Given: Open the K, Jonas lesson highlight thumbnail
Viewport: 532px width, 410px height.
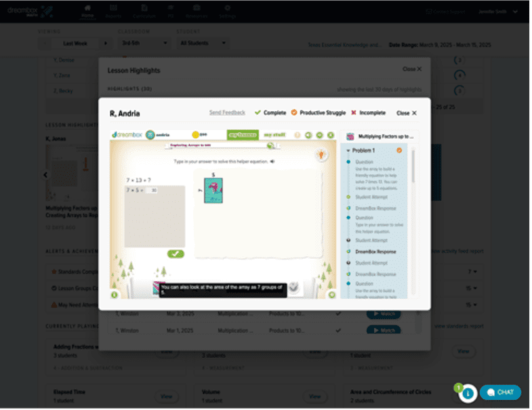Looking at the screenshot, I should click(x=72, y=173).
